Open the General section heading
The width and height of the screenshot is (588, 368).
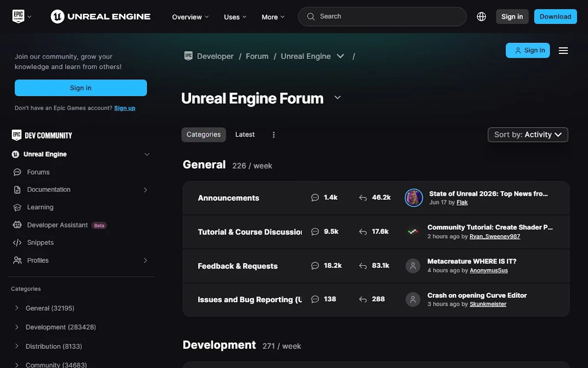(x=204, y=165)
